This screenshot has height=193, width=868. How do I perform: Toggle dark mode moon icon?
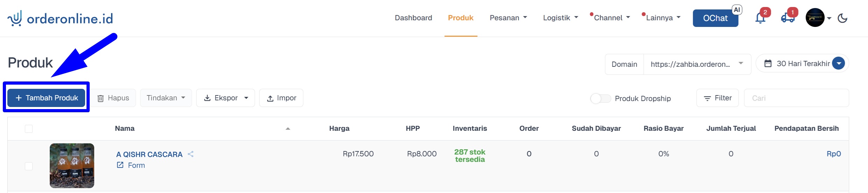coord(842,18)
